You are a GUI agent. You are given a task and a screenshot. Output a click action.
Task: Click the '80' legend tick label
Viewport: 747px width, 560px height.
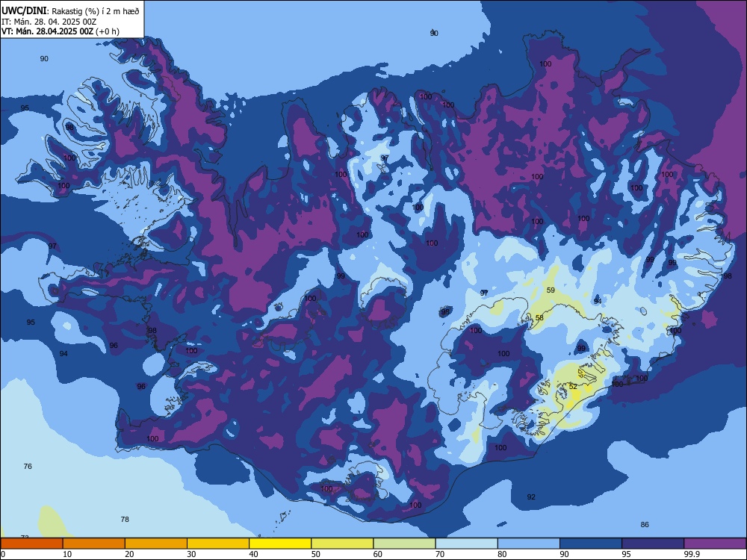coord(502,554)
